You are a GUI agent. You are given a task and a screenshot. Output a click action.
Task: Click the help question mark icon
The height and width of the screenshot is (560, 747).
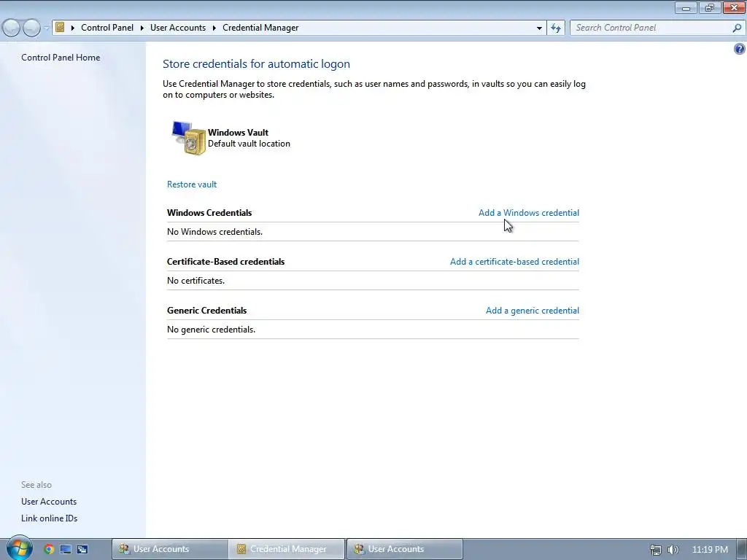(x=740, y=49)
